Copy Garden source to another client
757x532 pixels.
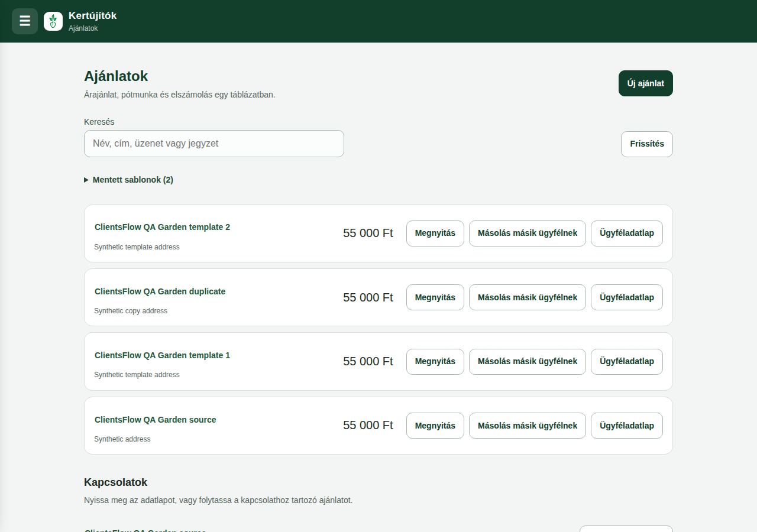(528, 426)
